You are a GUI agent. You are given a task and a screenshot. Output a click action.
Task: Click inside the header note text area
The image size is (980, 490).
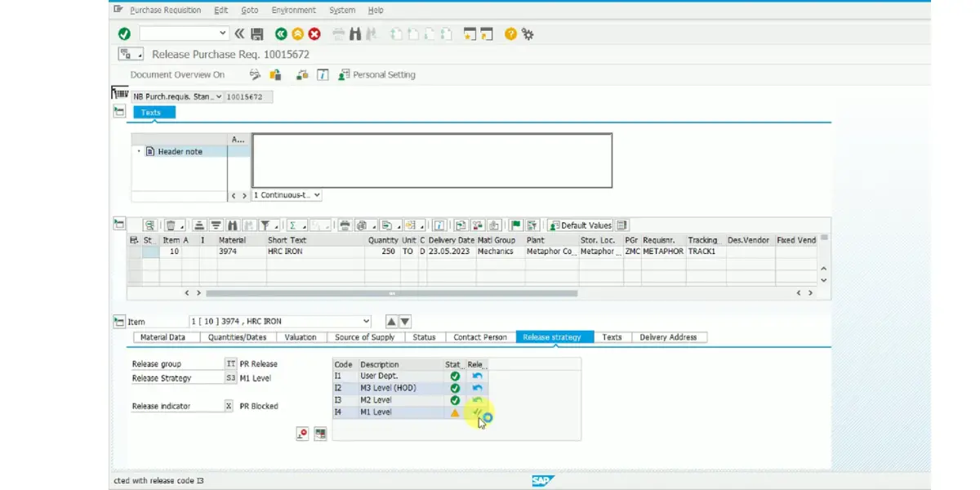coord(432,161)
